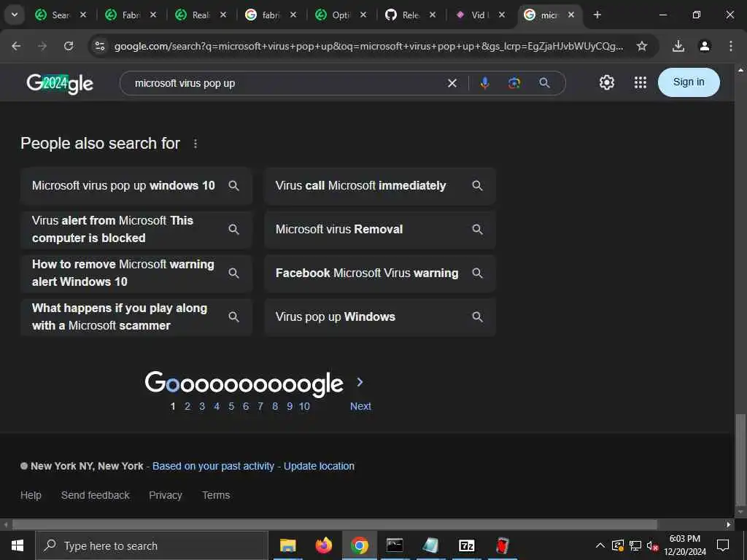Image resolution: width=747 pixels, height=560 pixels.
Task: Go to results page 2
Action: coord(187,407)
